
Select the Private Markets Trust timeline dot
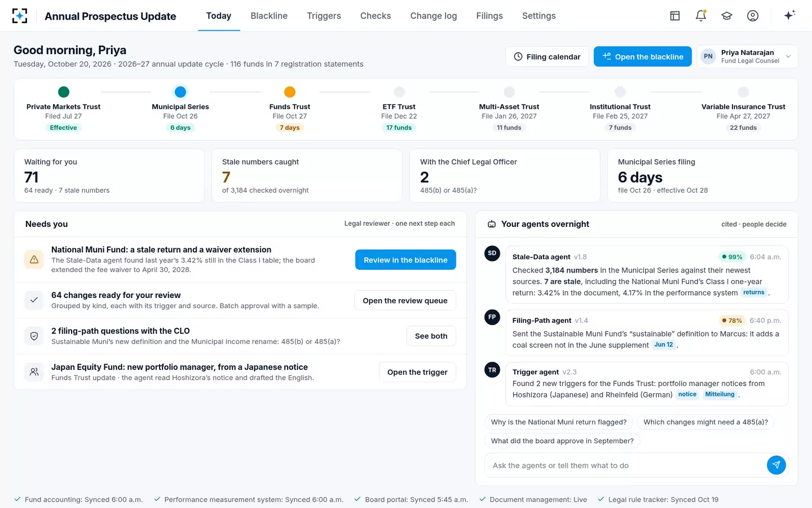point(64,91)
